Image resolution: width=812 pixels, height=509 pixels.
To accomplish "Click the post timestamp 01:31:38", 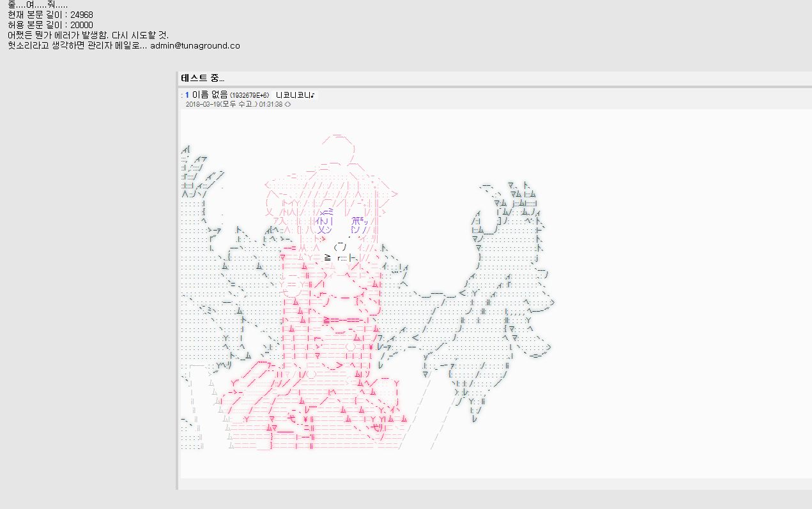I will tap(270, 104).
